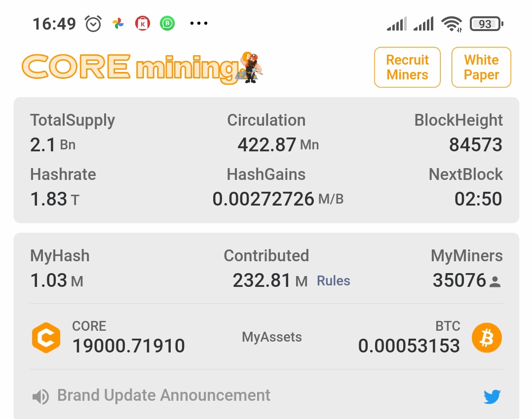Tap the miner mascot character image
532x419 pixels.
(x=250, y=67)
